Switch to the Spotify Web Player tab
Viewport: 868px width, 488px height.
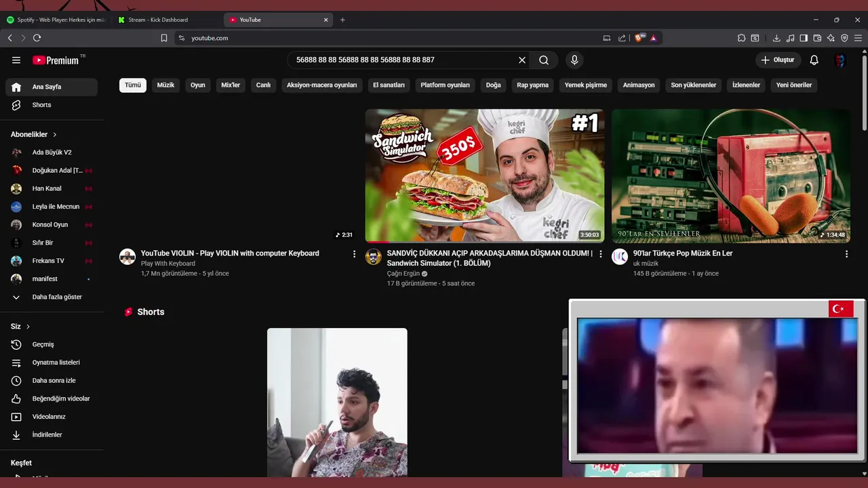[x=56, y=20]
